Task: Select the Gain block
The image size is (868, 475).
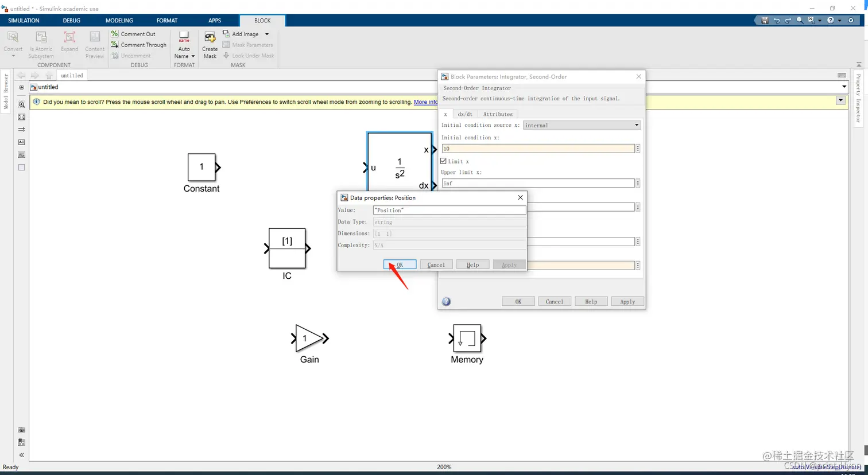Action: [309, 338]
